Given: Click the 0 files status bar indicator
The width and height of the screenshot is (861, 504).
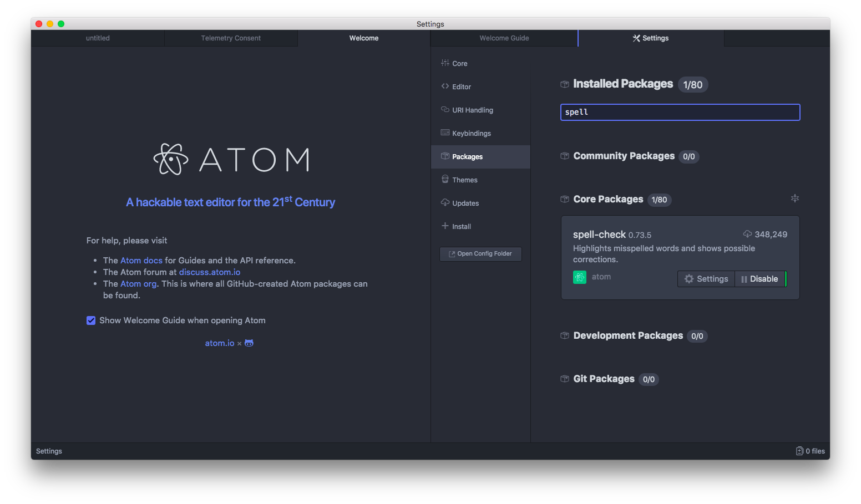Looking at the screenshot, I should click(811, 451).
